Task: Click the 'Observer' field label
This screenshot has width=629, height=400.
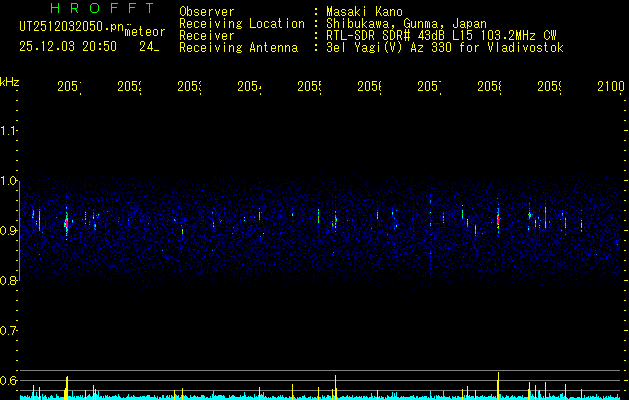Action: tap(207, 12)
